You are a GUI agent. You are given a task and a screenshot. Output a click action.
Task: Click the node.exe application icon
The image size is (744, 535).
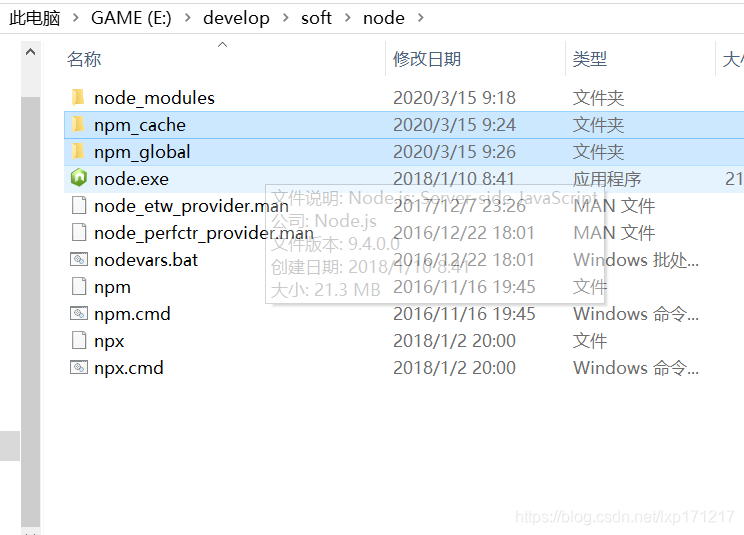79,178
